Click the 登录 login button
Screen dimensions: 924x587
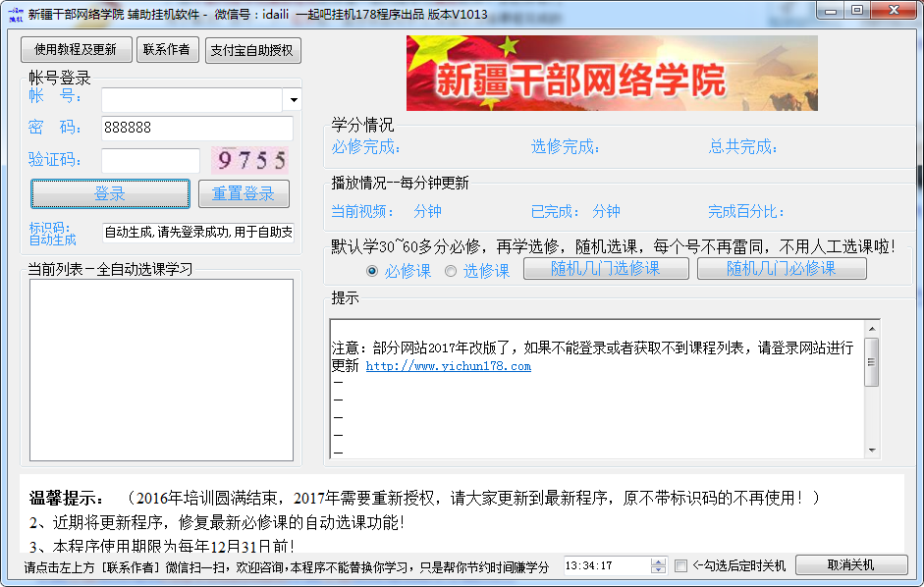(110, 194)
